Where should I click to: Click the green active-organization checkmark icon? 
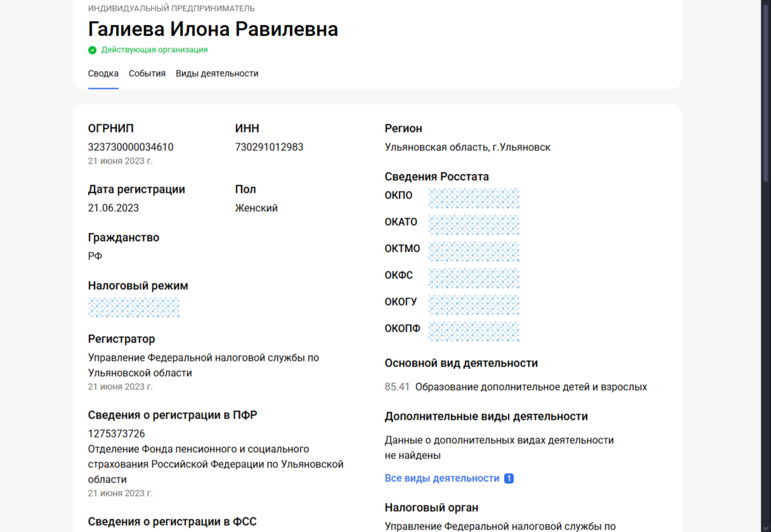click(x=93, y=50)
